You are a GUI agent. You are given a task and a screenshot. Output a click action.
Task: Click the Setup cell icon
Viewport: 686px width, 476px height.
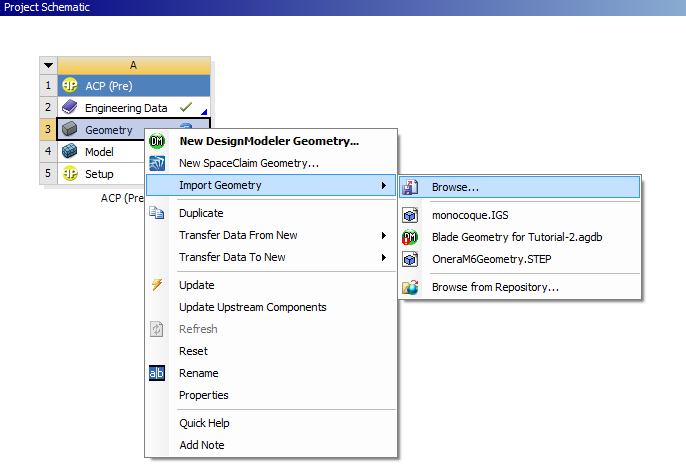tap(70, 173)
